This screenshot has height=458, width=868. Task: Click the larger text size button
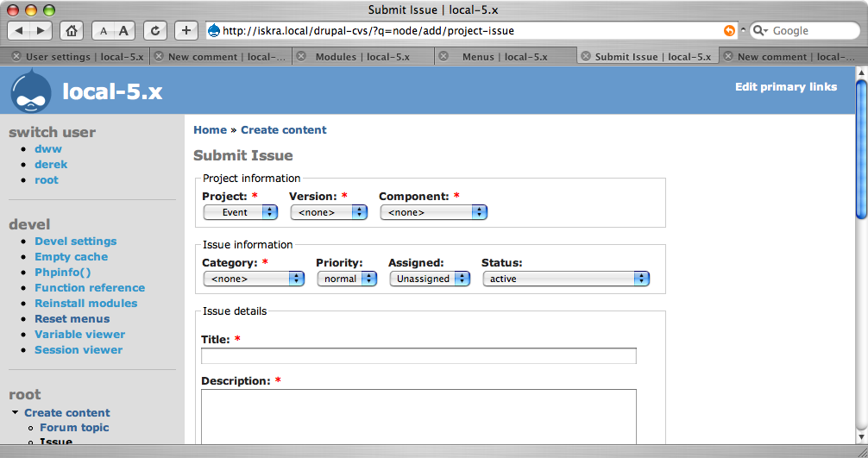pos(123,30)
